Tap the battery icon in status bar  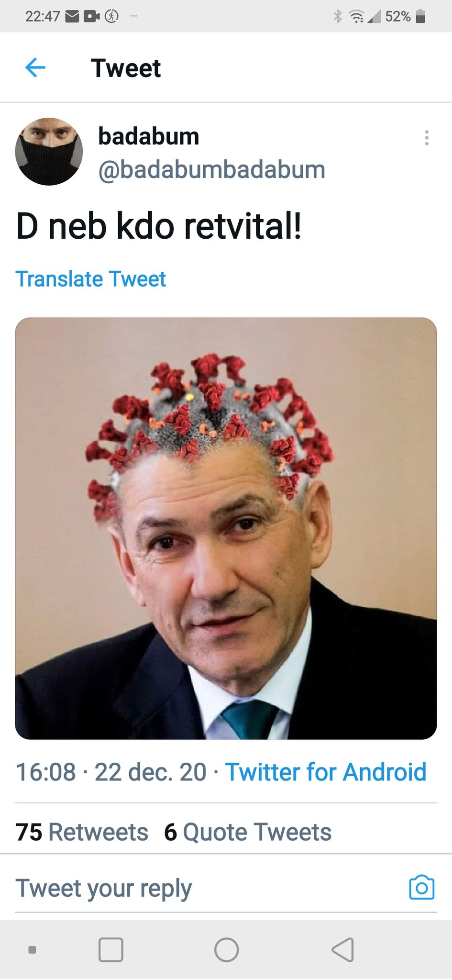[420, 17]
